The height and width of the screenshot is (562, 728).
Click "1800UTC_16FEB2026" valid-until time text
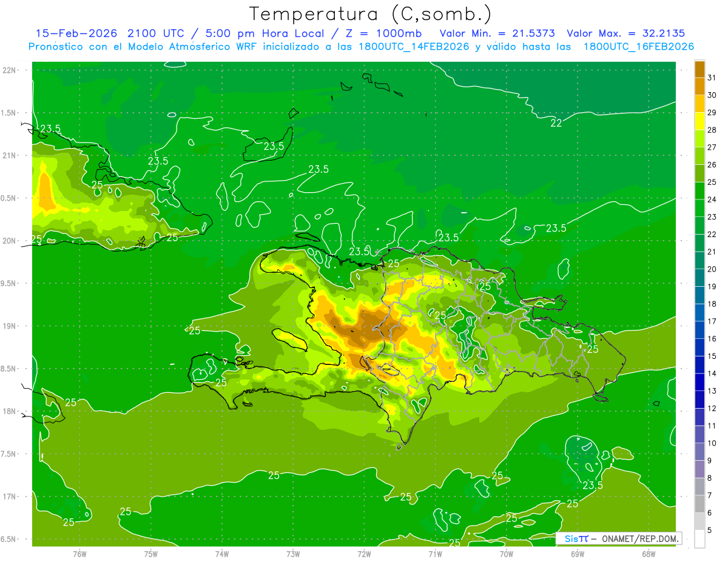click(x=639, y=47)
